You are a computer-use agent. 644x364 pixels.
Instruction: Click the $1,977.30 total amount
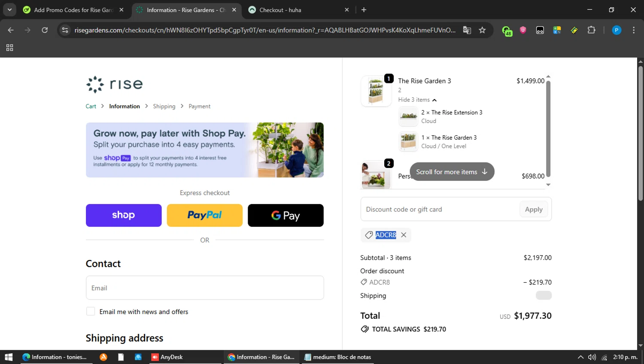point(533,315)
